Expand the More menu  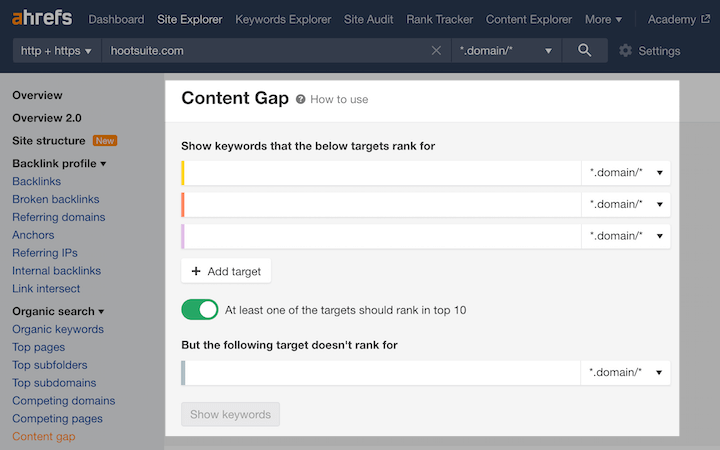point(603,19)
